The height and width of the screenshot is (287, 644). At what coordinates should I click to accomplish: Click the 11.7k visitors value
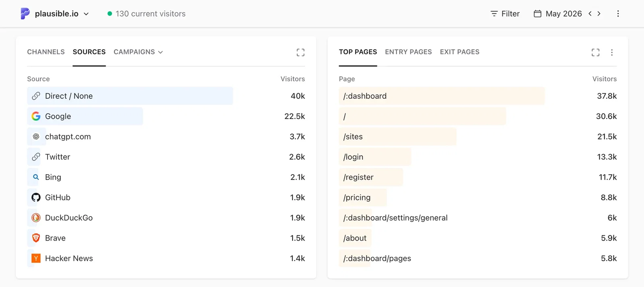pyautogui.click(x=608, y=177)
